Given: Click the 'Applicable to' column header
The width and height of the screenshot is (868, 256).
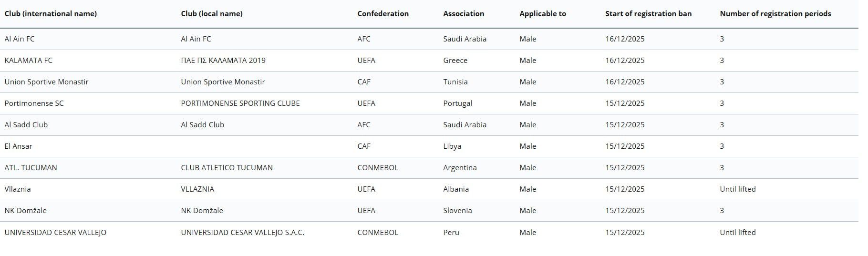Looking at the screenshot, I should pos(543,14).
